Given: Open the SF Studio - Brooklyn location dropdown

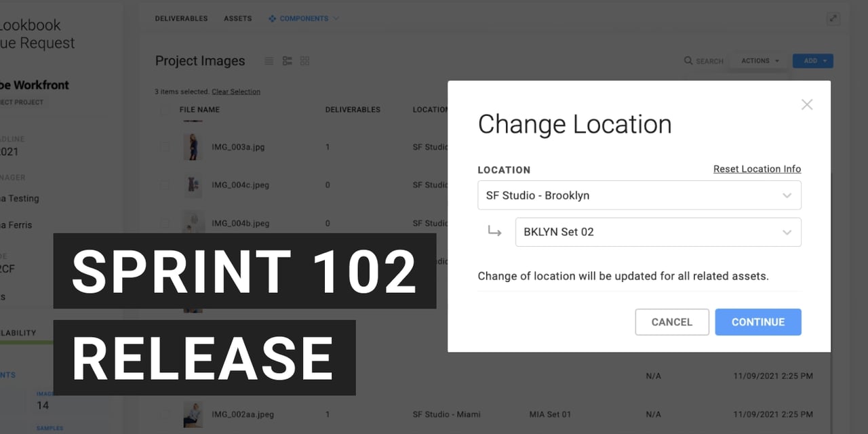Looking at the screenshot, I should pos(639,195).
